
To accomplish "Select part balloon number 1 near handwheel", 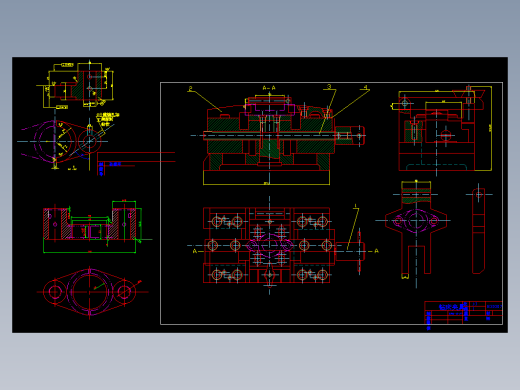I will pyautogui.click(x=356, y=206).
